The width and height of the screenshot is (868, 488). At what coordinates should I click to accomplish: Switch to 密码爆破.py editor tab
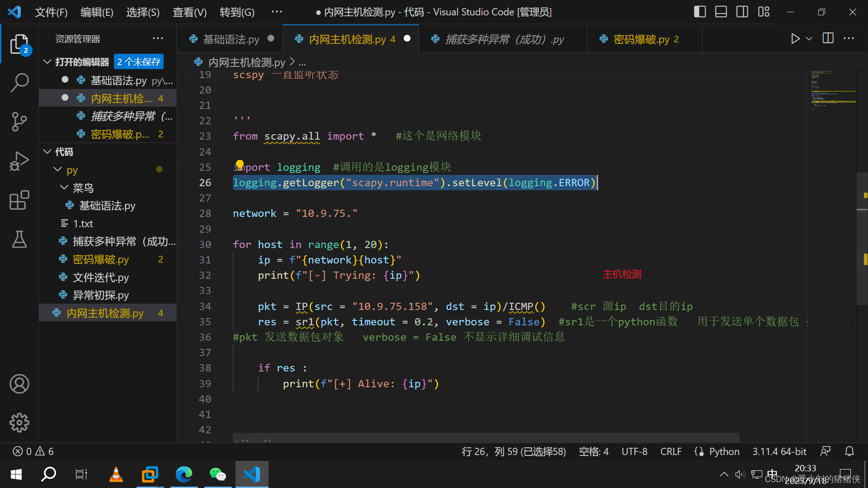(644, 39)
